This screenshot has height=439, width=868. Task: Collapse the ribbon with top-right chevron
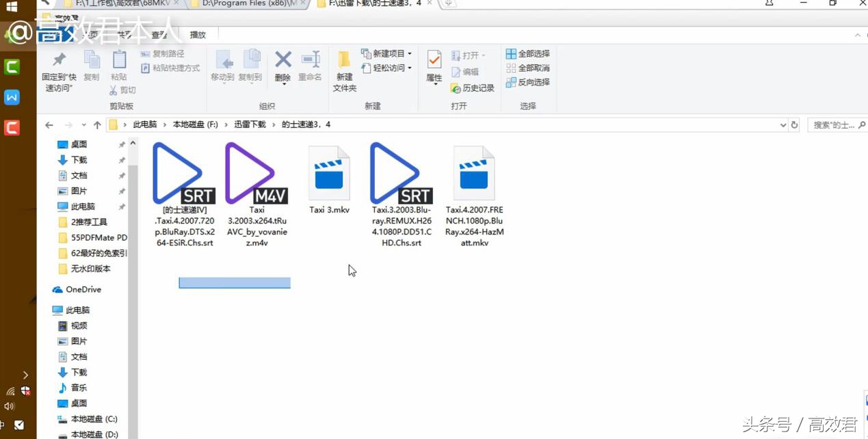858,35
